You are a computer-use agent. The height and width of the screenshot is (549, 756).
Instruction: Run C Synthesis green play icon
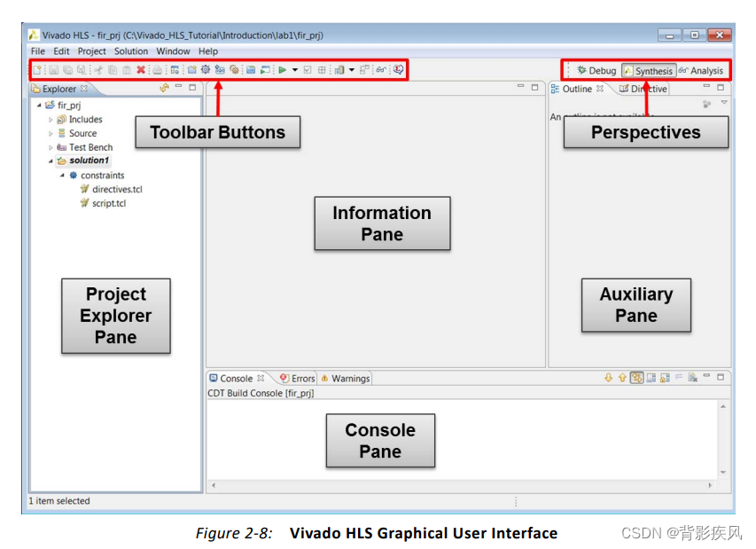(283, 70)
